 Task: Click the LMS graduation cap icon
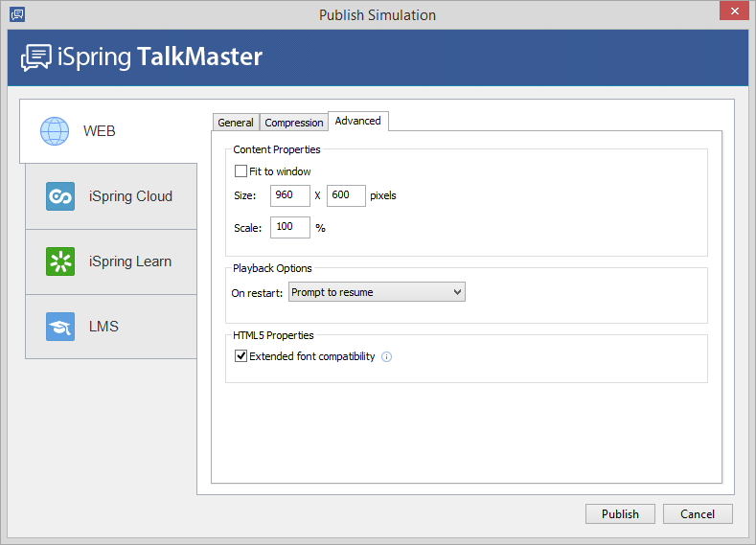pyautogui.click(x=60, y=327)
